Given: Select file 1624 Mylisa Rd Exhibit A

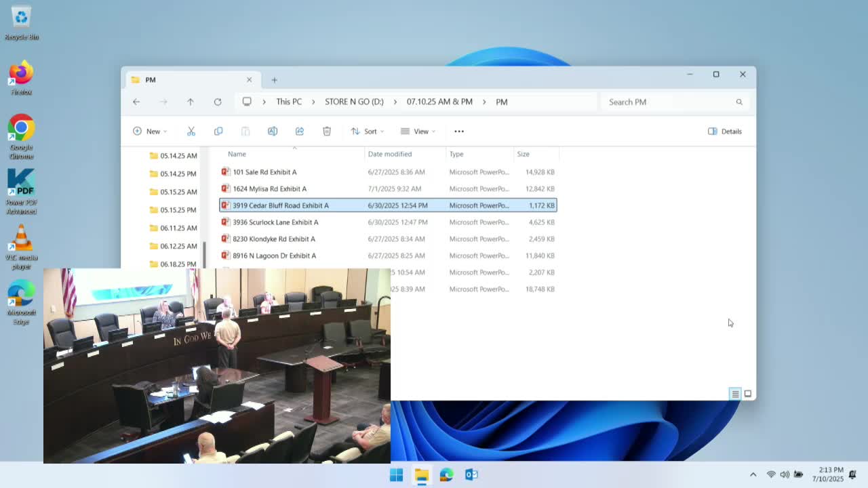Looking at the screenshot, I should click(x=388, y=189).
